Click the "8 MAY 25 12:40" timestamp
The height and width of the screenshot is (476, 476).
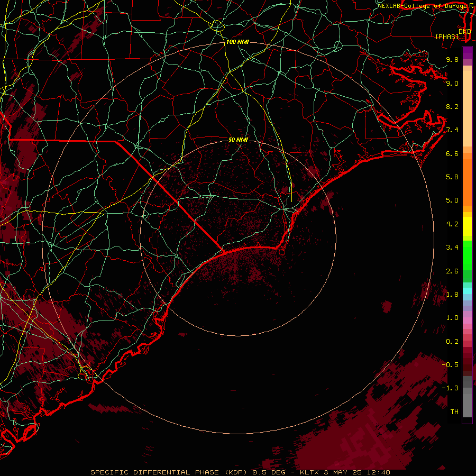click(x=356, y=472)
